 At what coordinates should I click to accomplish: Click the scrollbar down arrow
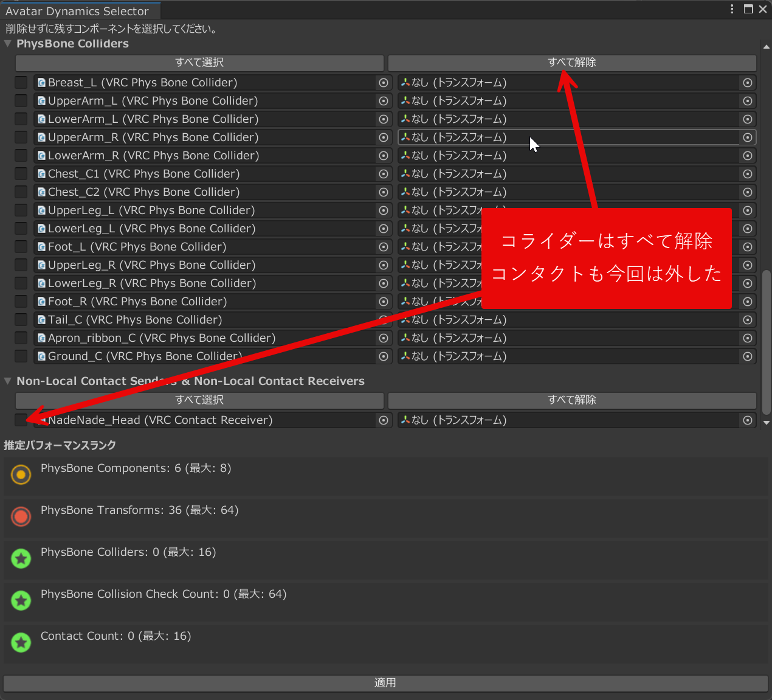click(x=767, y=423)
